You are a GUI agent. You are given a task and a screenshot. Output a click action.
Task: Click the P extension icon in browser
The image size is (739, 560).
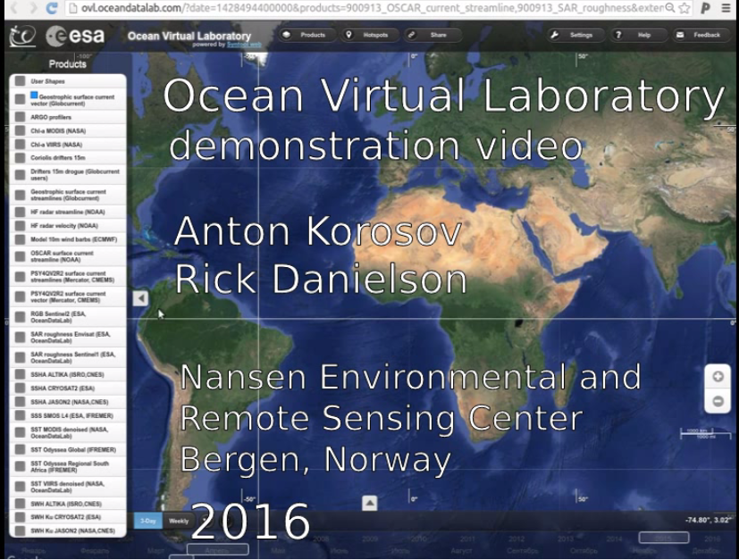point(706,8)
